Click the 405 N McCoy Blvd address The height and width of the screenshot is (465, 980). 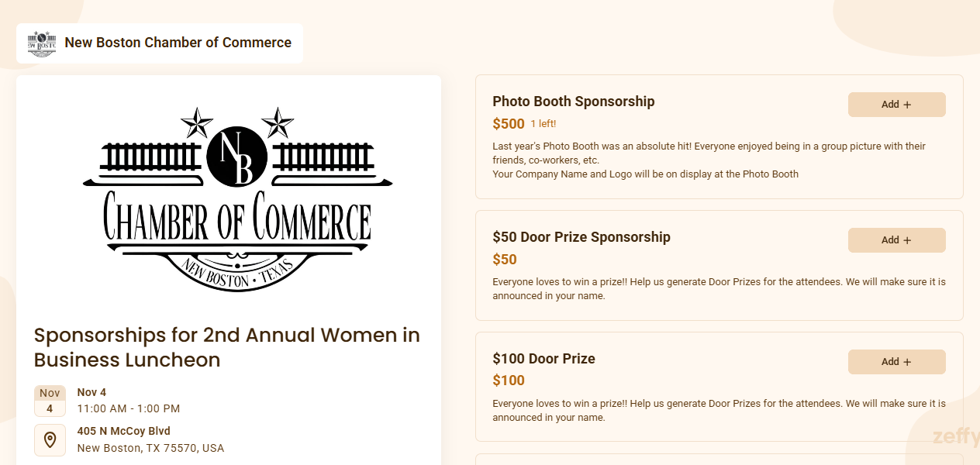pyautogui.click(x=124, y=431)
